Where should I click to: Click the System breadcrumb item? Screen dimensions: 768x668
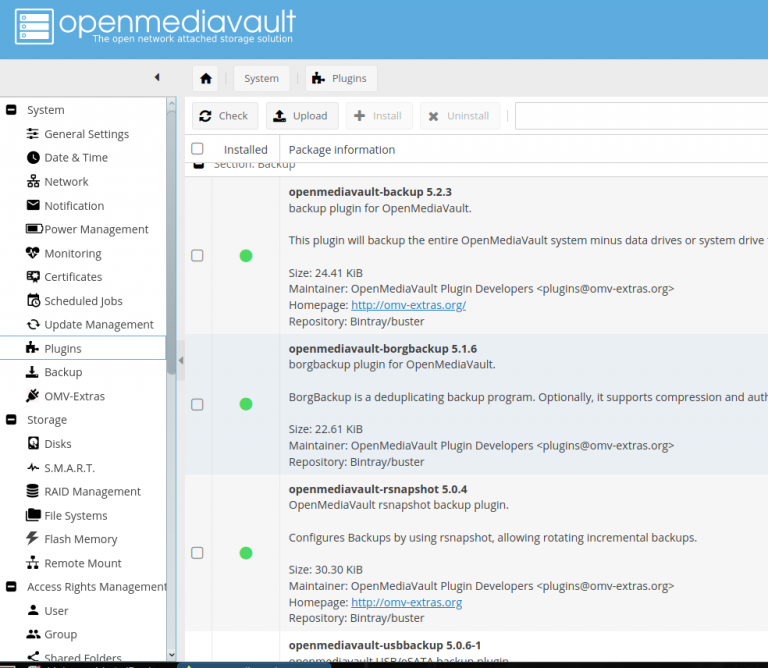point(261,78)
